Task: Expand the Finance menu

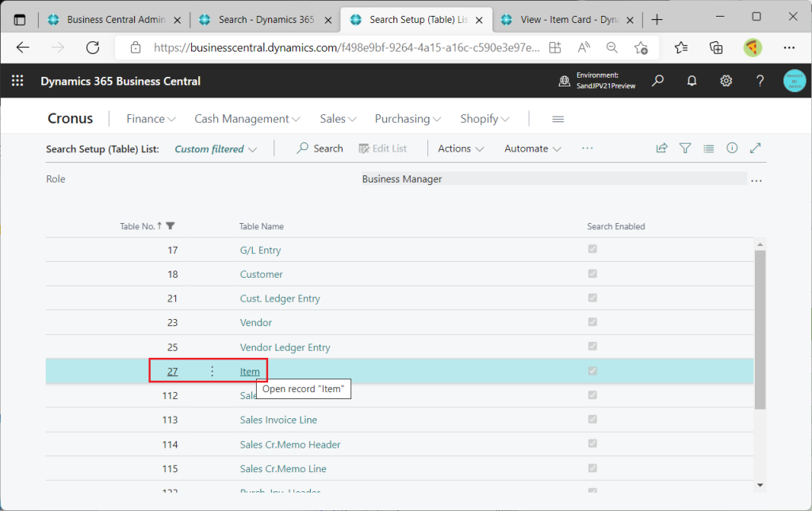Action: click(151, 119)
